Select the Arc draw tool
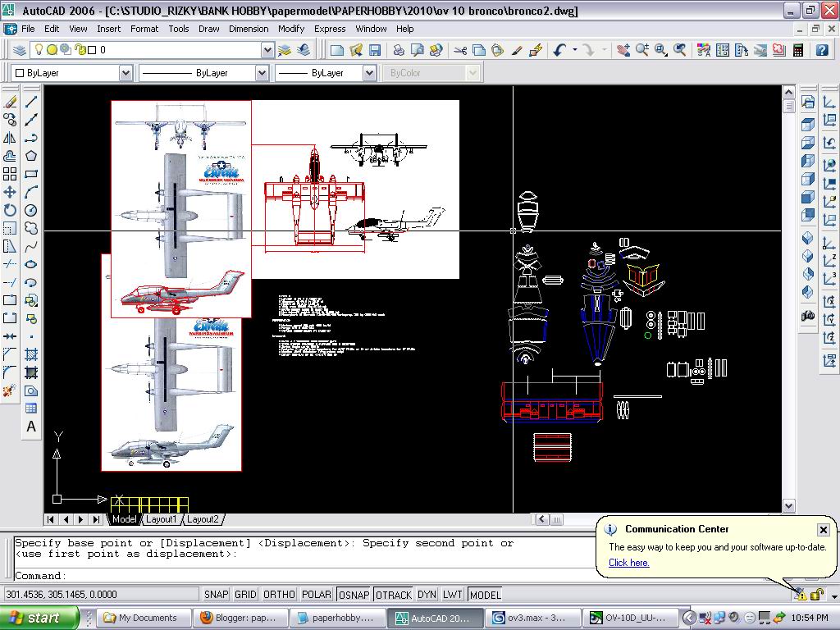This screenshot has height=630, width=840. click(31, 192)
